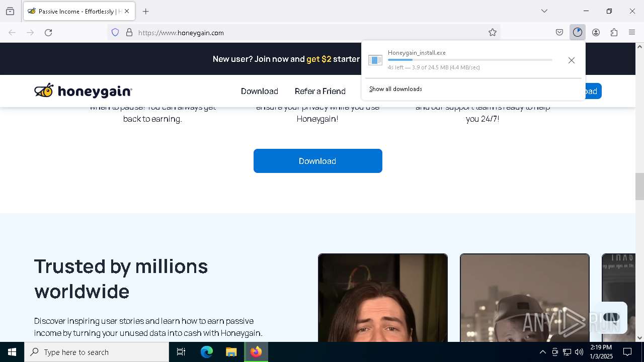The image size is (644, 362).
Task: Open volume control tray icon
Action: 579,352
